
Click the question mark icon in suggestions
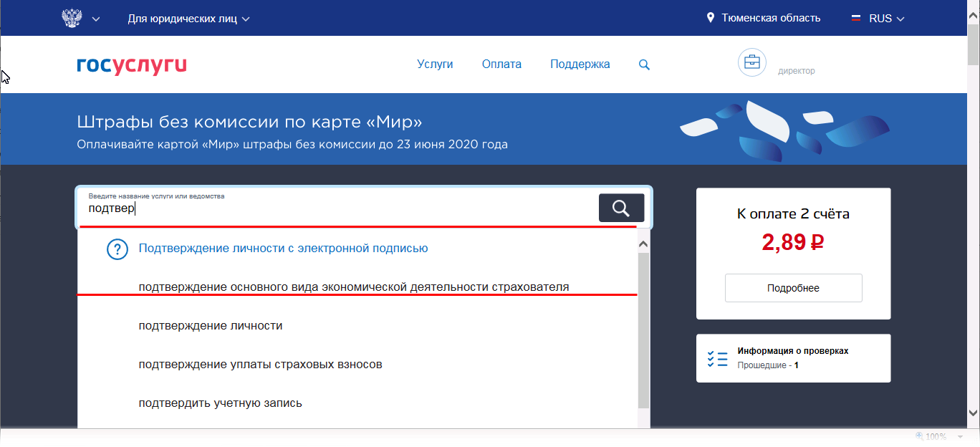(117, 249)
